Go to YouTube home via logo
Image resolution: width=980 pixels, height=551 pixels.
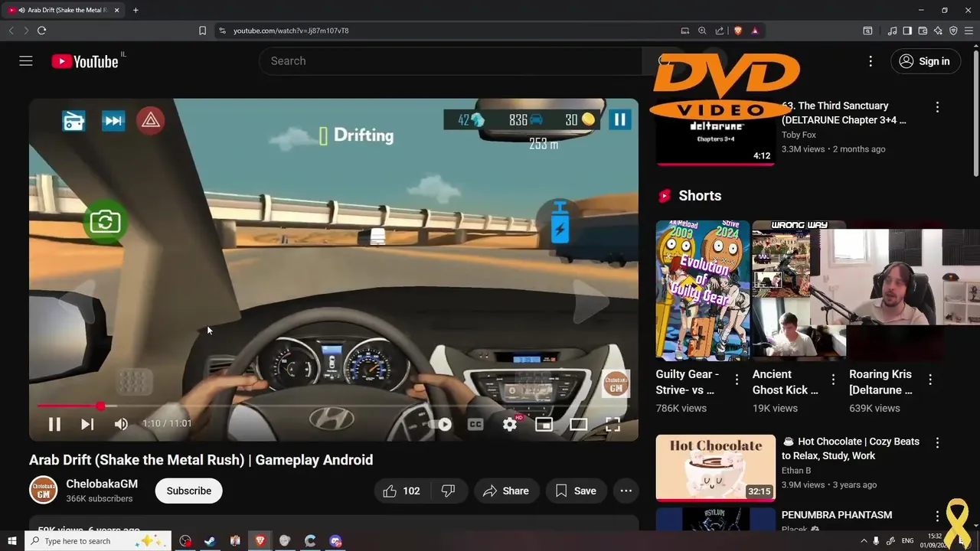[x=85, y=61]
